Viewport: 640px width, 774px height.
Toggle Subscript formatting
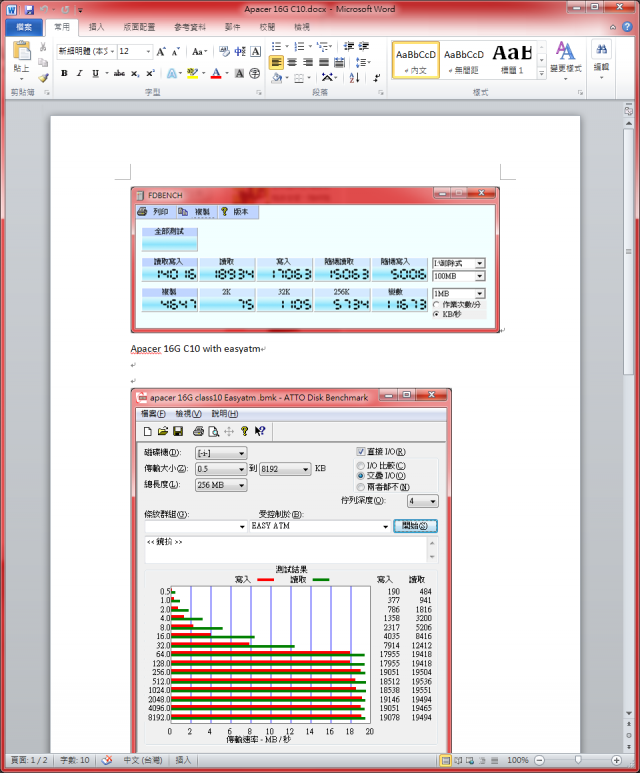click(x=135, y=74)
